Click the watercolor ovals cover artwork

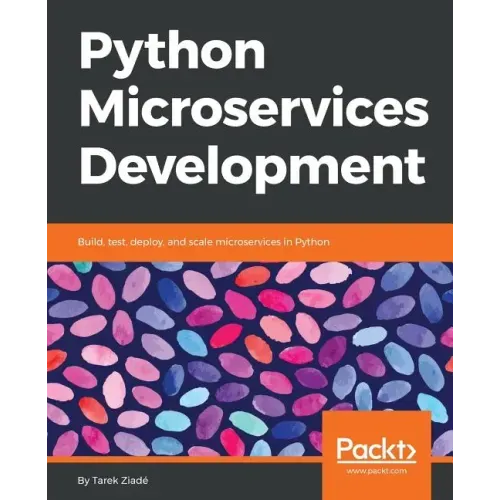250,359
